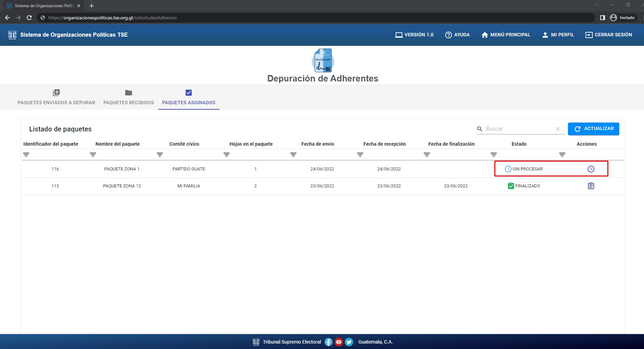Click the Twitter icon in the footer
This screenshot has width=644, height=349.
pyautogui.click(x=349, y=342)
